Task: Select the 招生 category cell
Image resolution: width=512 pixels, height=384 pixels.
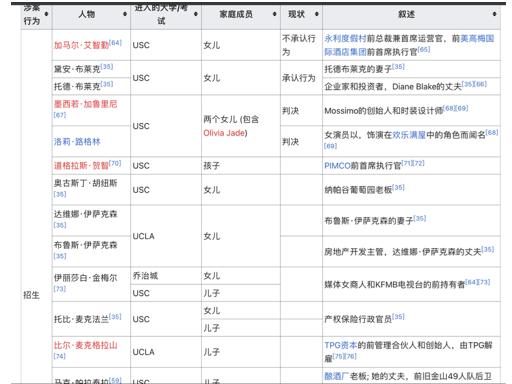Action: click(x=31, y=295)
